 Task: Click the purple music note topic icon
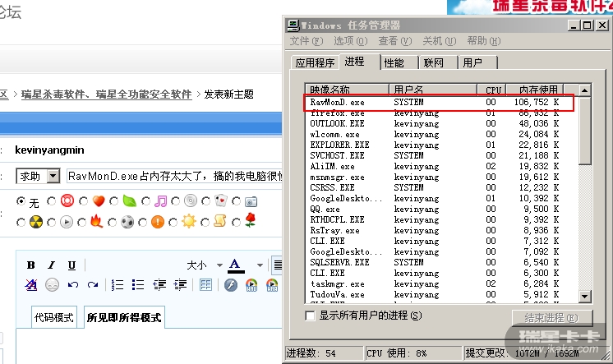(160, 201)
